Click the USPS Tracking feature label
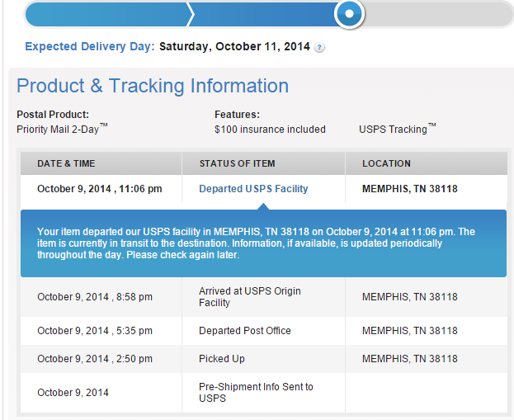 tap(398, 129)
